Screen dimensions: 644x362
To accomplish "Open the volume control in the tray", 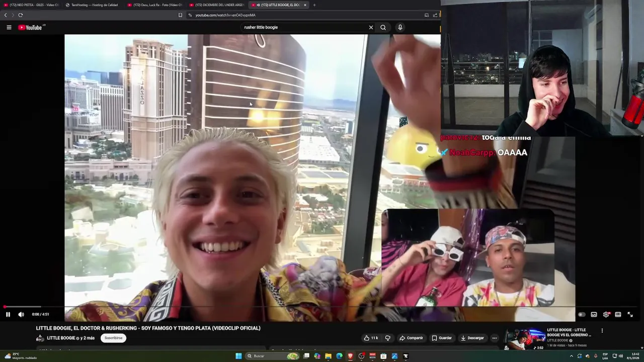I will (x=621, y=356).
